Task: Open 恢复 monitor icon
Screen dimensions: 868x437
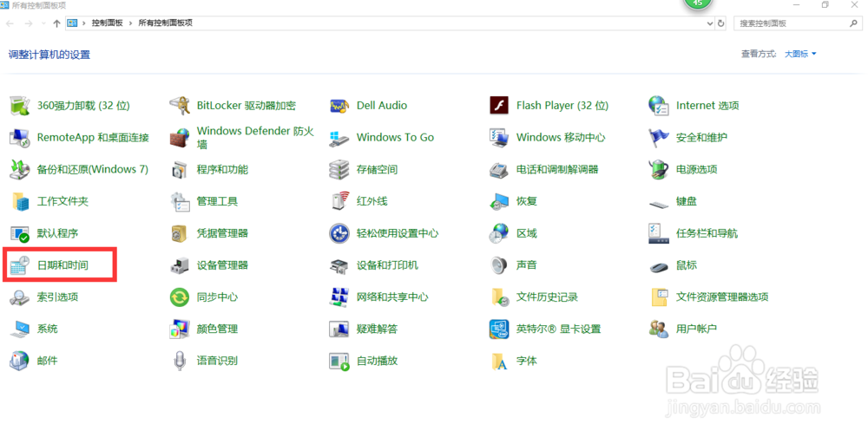Action: pos(499,201)
